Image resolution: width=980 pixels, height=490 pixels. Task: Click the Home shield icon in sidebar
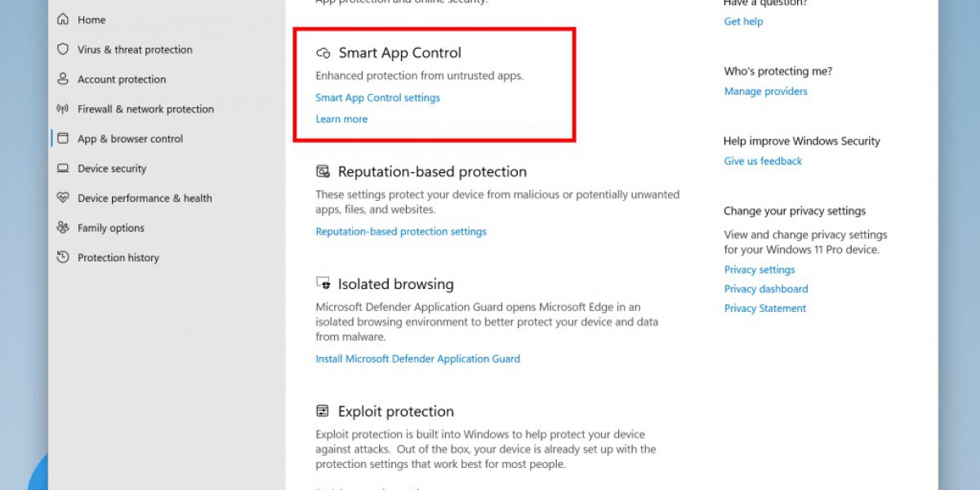(63, 20)
